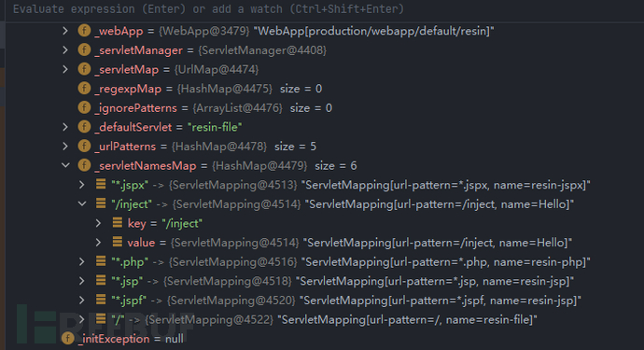The image size is (644, 350).
Task: Expand the "*.php" map entry
Action: tap(82, 261)
